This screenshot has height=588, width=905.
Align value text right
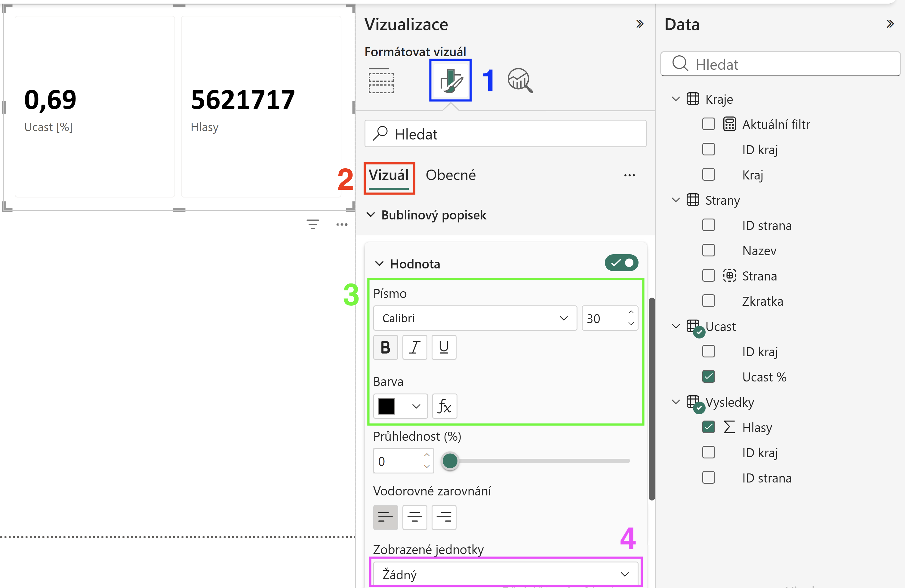444,517
